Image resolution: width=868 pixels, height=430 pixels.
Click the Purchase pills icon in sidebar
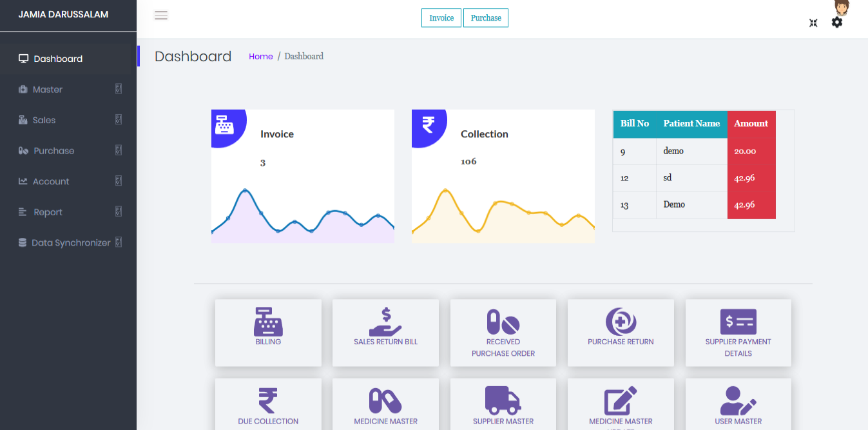coord(23,151)
